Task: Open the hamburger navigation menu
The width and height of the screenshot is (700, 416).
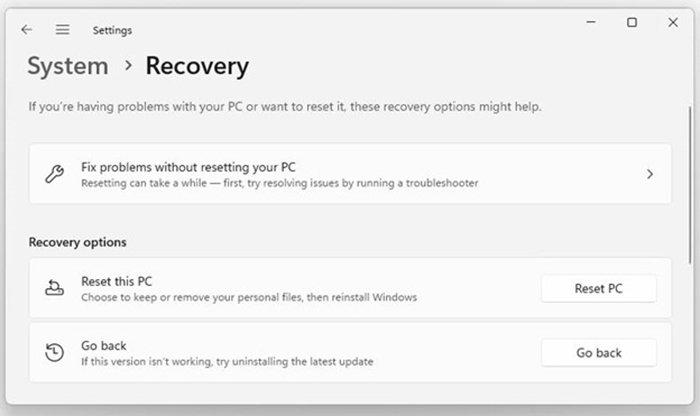Action: coord(62,30)
